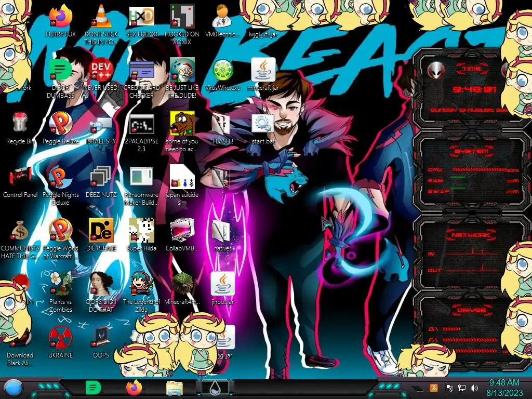Launch Peggle World of Warcraft
Screen dimensions: 532x399
coord(60,230)
